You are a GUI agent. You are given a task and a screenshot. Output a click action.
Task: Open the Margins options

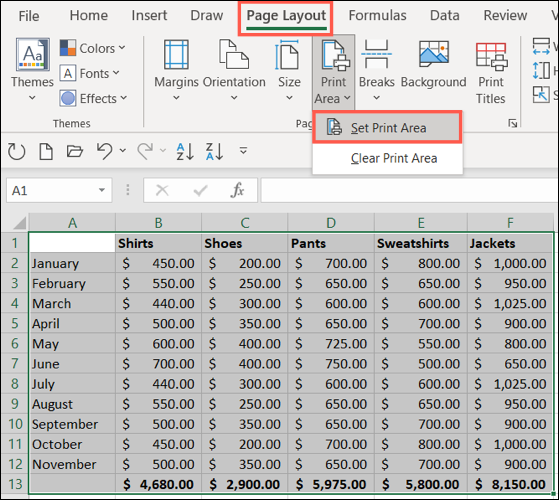176,69
